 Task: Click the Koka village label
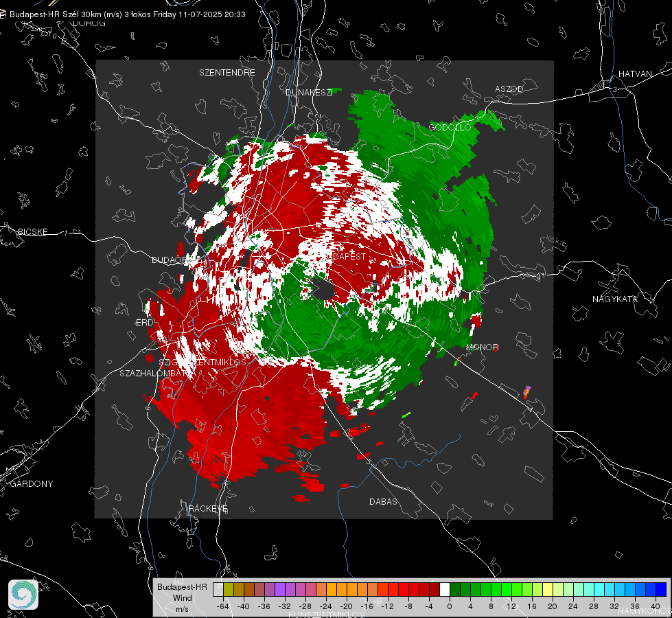pos(556,242)
